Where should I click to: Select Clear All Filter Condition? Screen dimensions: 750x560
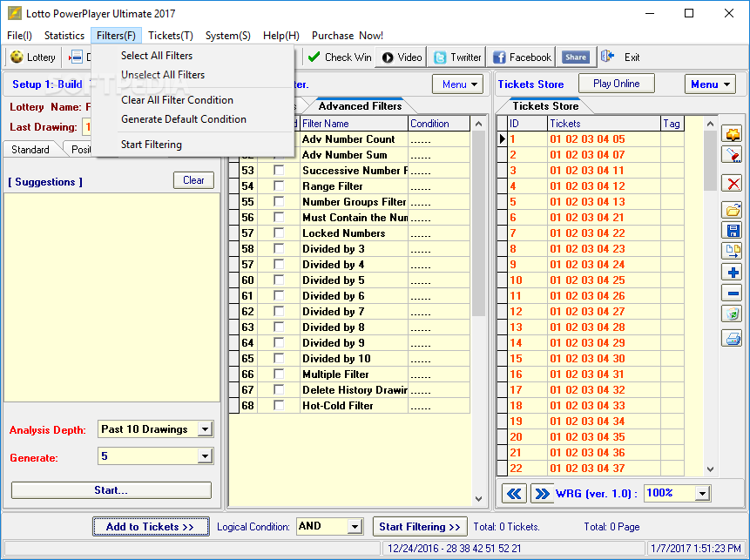coord(177,100)
